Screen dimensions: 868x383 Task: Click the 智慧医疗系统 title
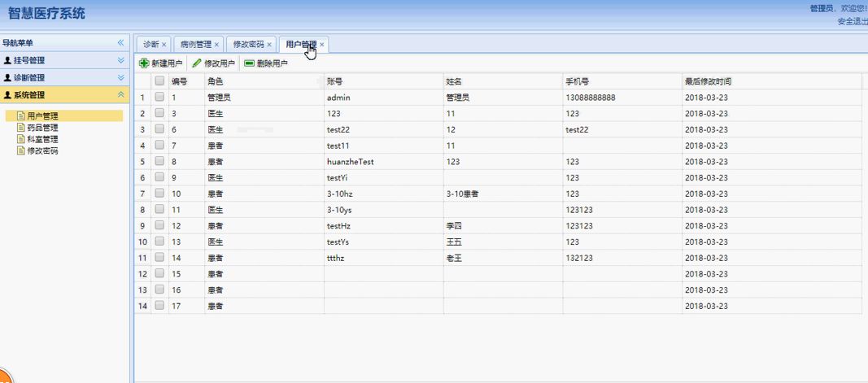point(47,14)
